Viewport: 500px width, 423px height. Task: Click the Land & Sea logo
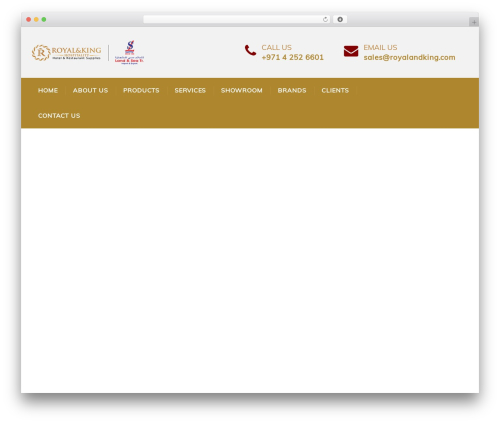(129, 52)
